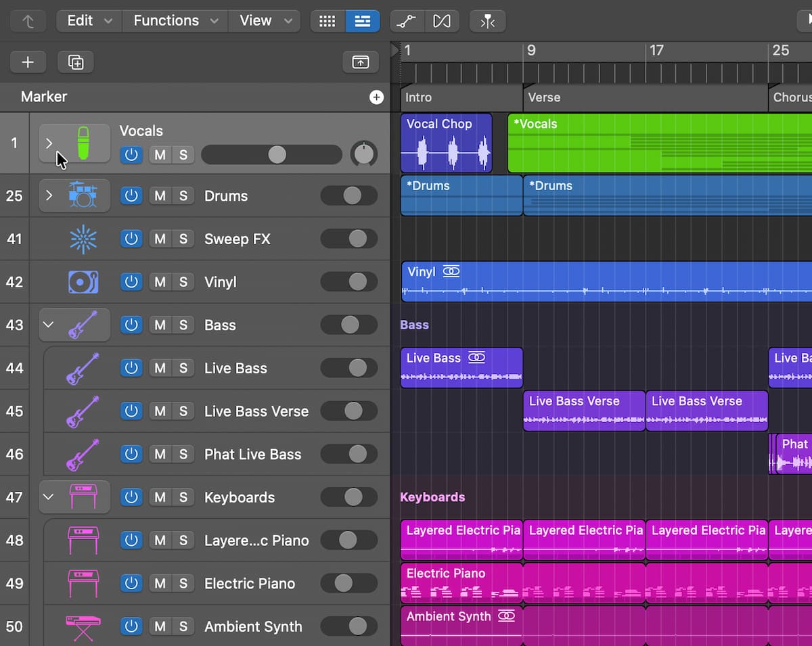Click the Vocals track pan knob

364,154
